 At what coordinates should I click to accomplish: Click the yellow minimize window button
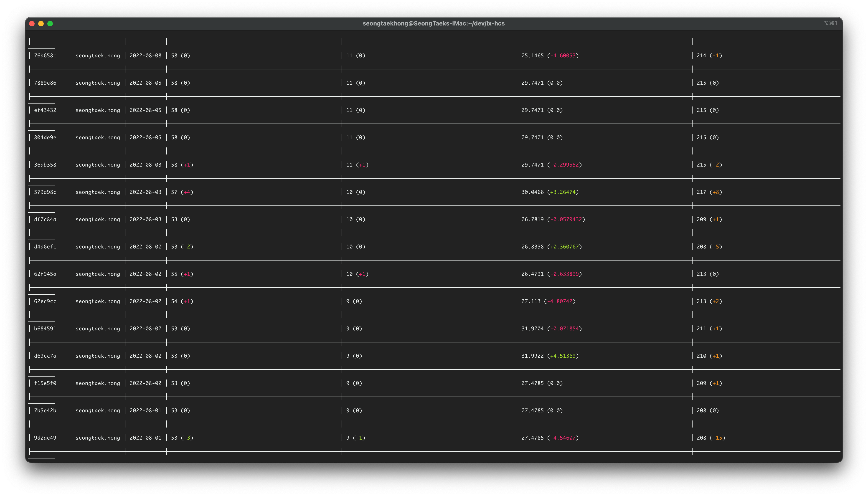tap(41, 23)
